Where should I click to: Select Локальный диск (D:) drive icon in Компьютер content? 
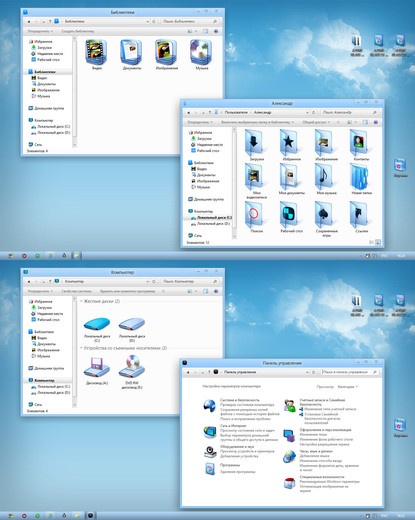coord(132,324)
